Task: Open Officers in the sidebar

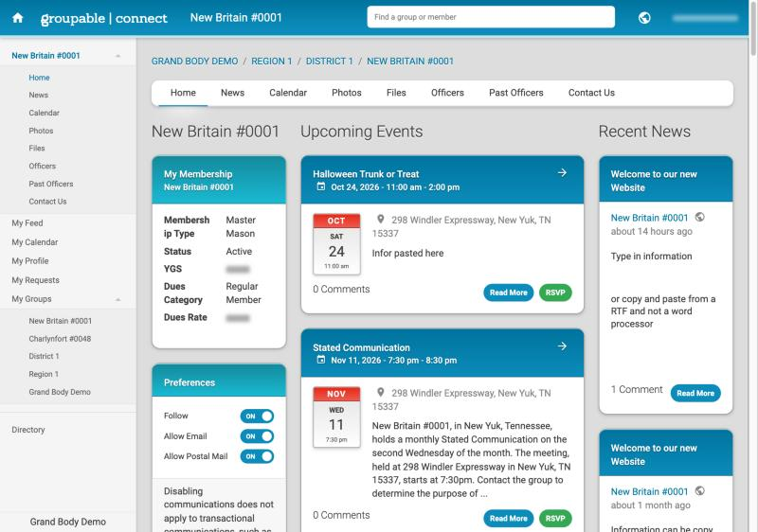Action: 42,166
